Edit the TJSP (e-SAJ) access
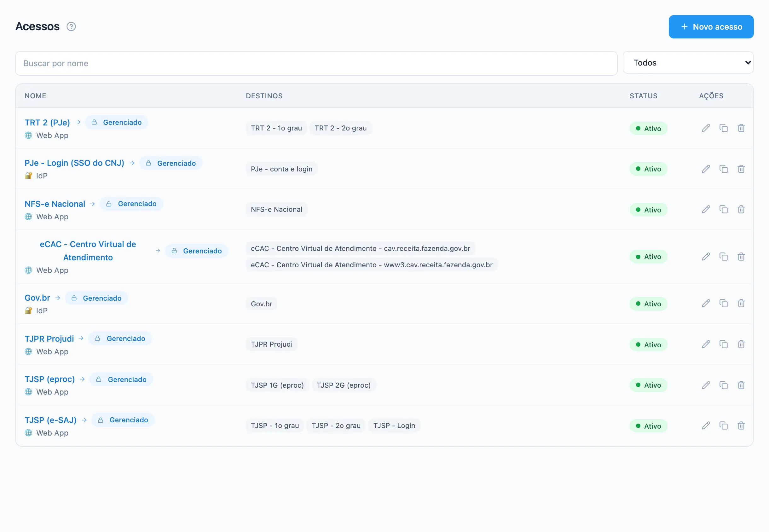The width and height of the screenshot is (769, 532). (x=706, y=426)
